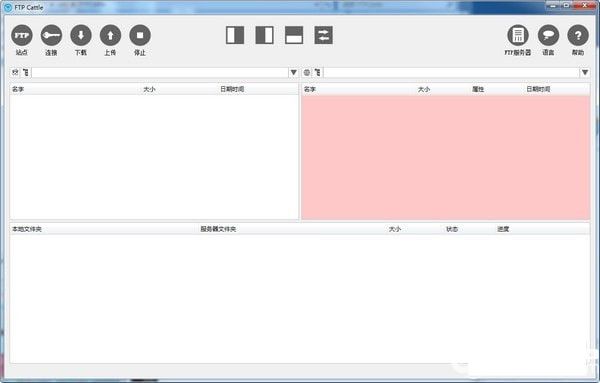Screen dimensions: 600x383
Task: Open the remote folder tree icon
Action: 318,72
